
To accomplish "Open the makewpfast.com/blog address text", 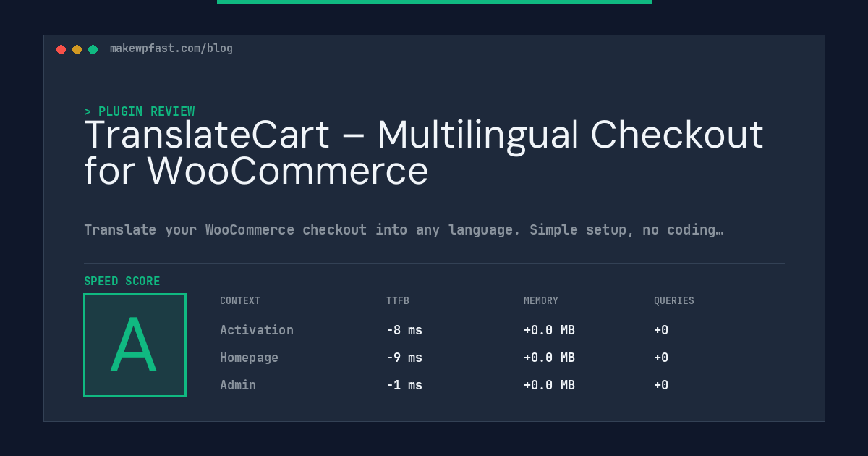I will pyautogui.click(x=171, y=48).
